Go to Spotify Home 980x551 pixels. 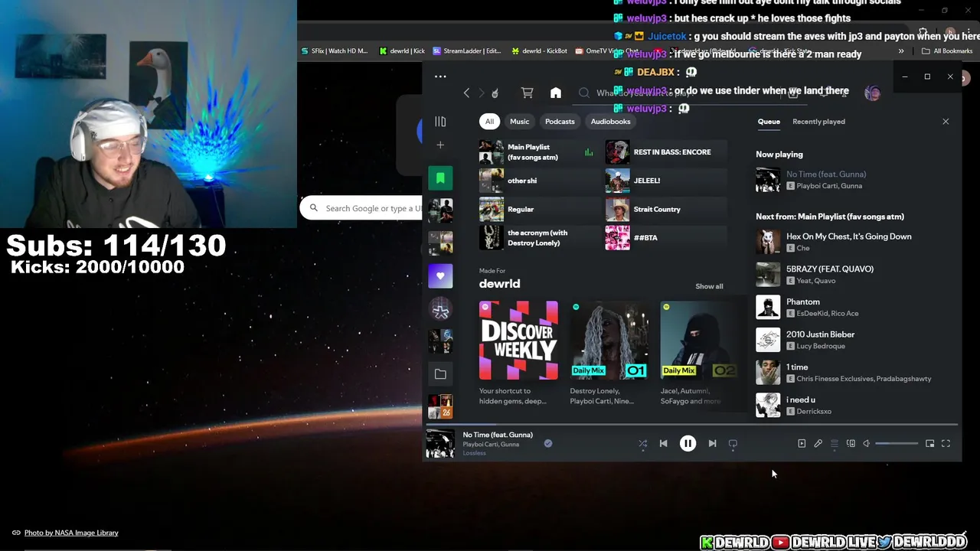(556, 93)
